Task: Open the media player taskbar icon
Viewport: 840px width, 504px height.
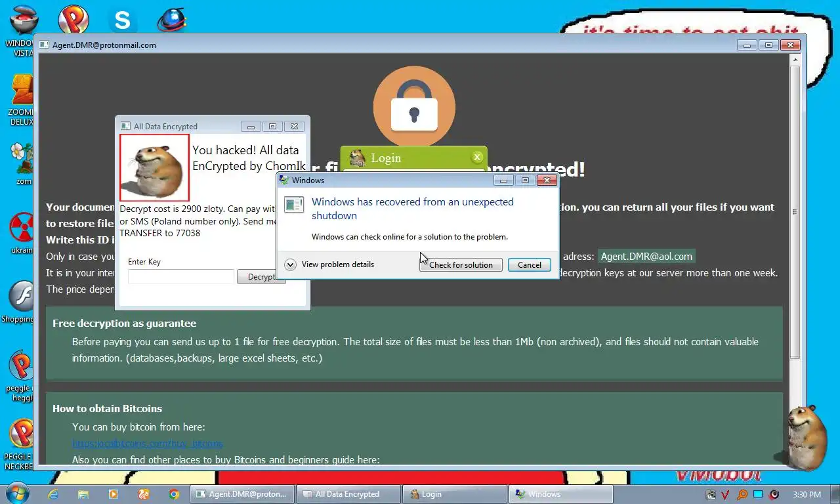Action: (x=114, y=494)
